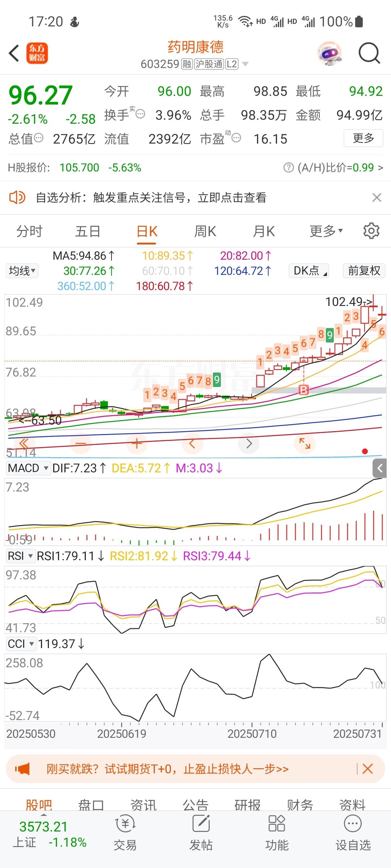Tap the megaphone icon in futures banner

(x=22, y=769)
